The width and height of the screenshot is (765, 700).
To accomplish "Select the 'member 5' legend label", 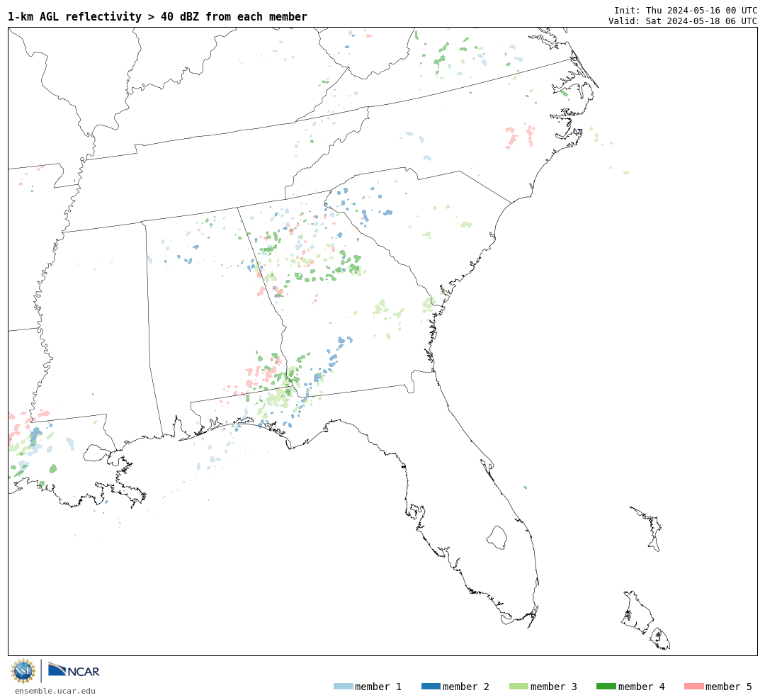I will pyautogui.click(x=729, y=687).
